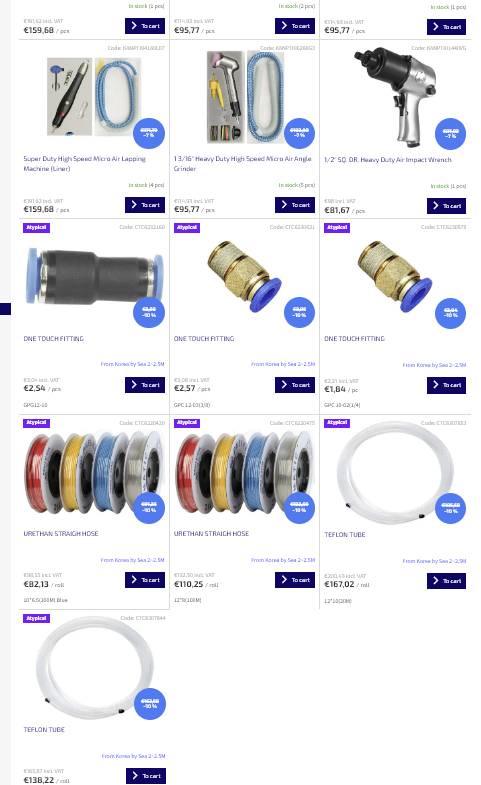Open the TEFLON TUBE title priced €167,02

pyautogui.click(x=345, y=535)
